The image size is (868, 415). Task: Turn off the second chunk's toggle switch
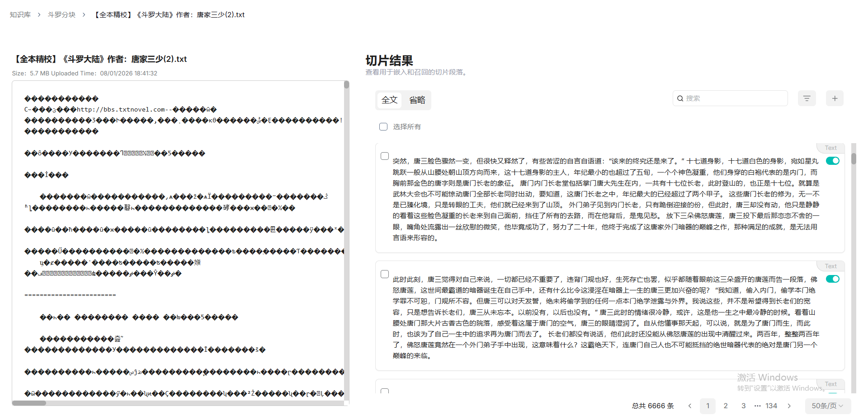(832, 279)
